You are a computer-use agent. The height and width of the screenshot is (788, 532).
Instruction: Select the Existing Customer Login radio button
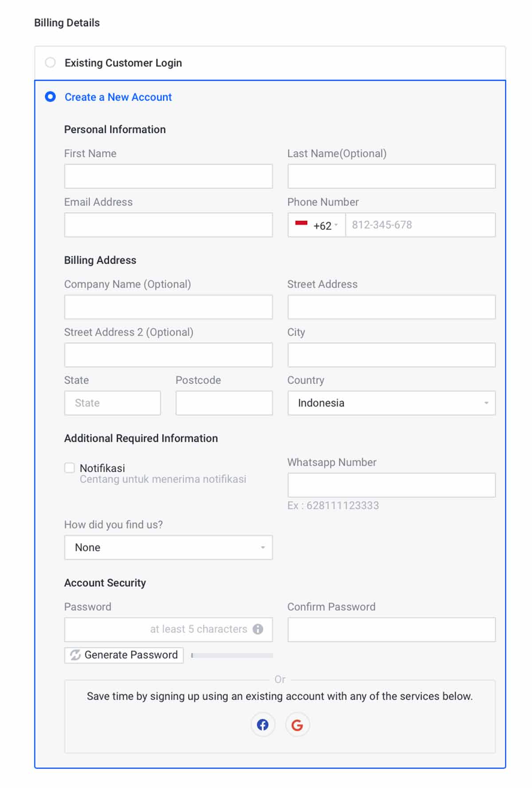50,62
